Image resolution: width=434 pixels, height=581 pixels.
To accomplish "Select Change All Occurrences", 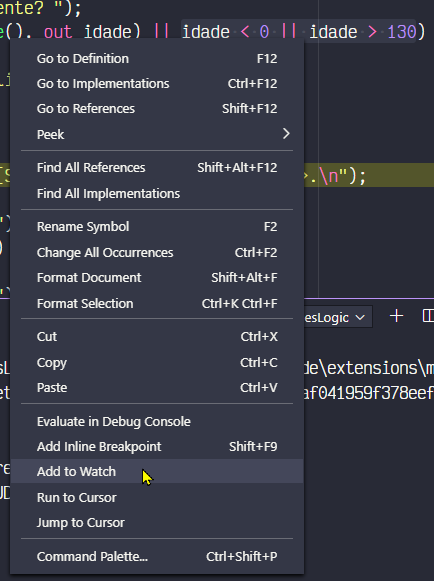I will pos(157,252).
